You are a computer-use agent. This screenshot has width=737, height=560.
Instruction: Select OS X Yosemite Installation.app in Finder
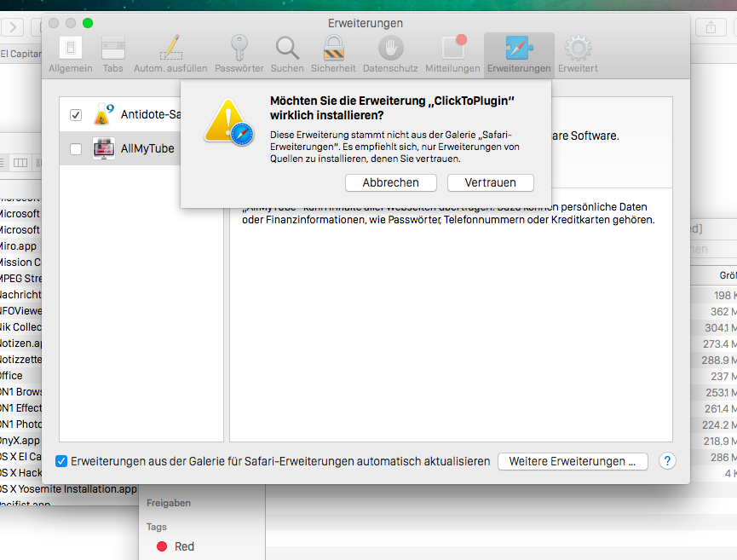tap(68, 489)
